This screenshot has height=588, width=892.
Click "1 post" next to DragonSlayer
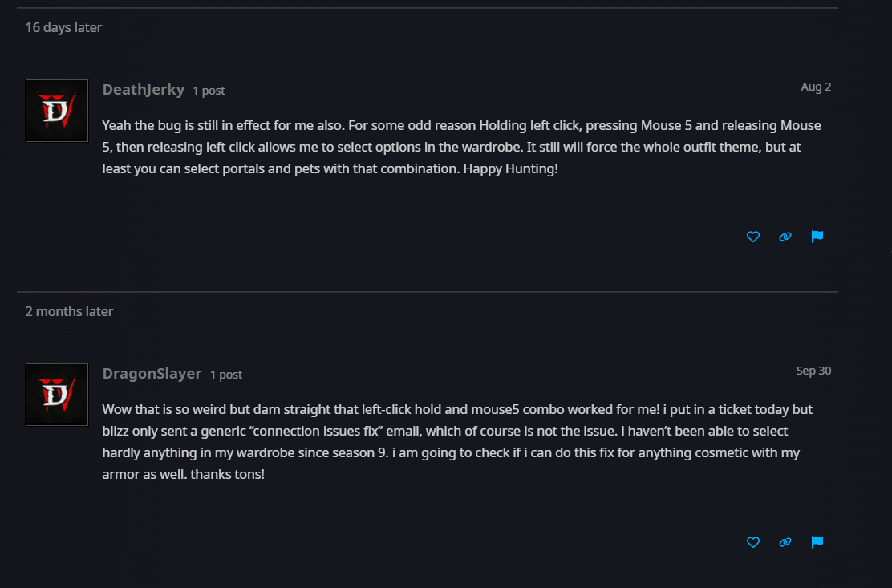[x=226, y=375]
